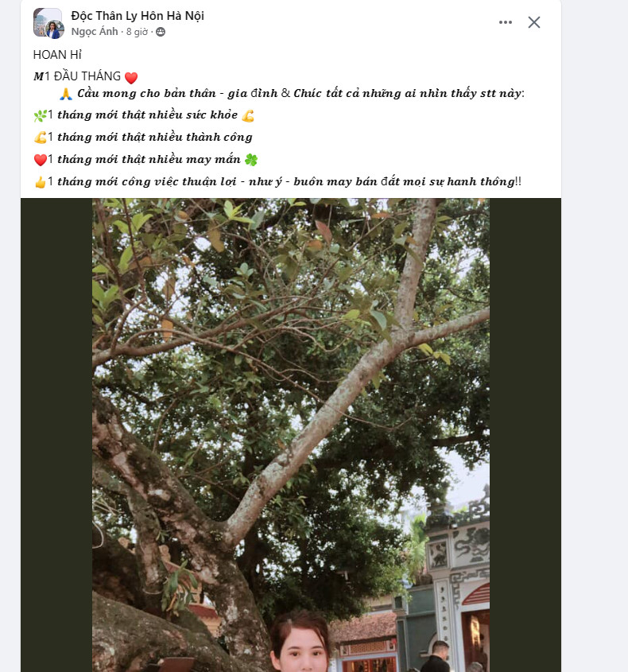This screenshot has width=628, height=672.
Task: Click the leaf sprig emoji before 'sức khỏe' line
Action: pyautogui.click(x=40, y=115)
